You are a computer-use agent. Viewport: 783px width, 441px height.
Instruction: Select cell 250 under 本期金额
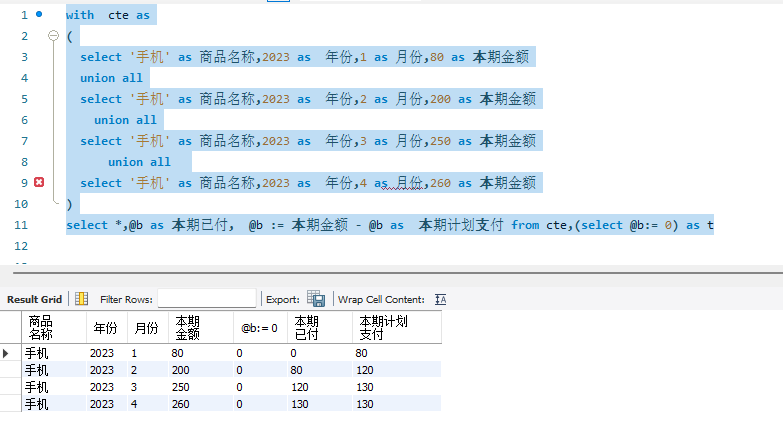click(201, 387)
